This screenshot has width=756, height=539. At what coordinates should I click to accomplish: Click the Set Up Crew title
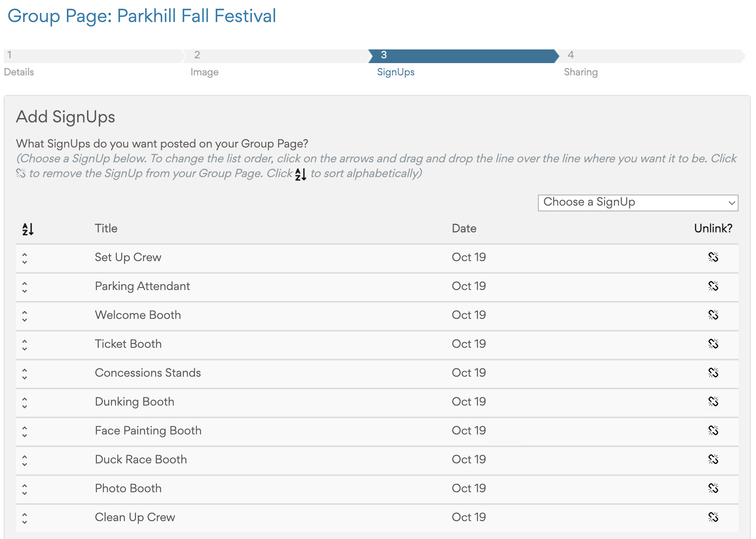click(128, 257)
